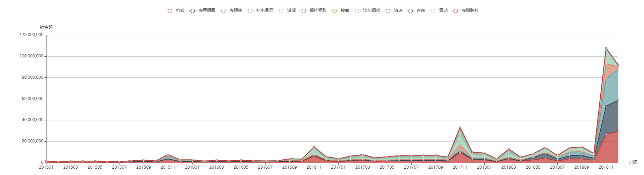Select the top line's peak point at 201511
The height and width of the screenshot is (175, 644).
point(168,154)
